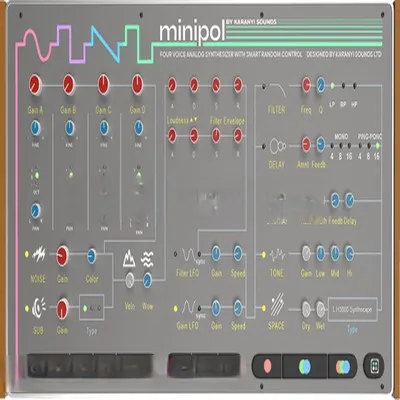400x400 pixels.
Task: Adjust oscillator A pan knob
Action: pos(35,211)
